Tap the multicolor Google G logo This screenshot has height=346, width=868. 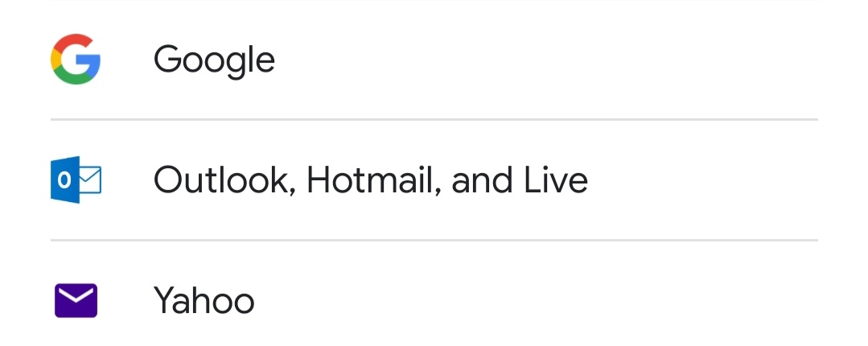click(x=76, y=60)
